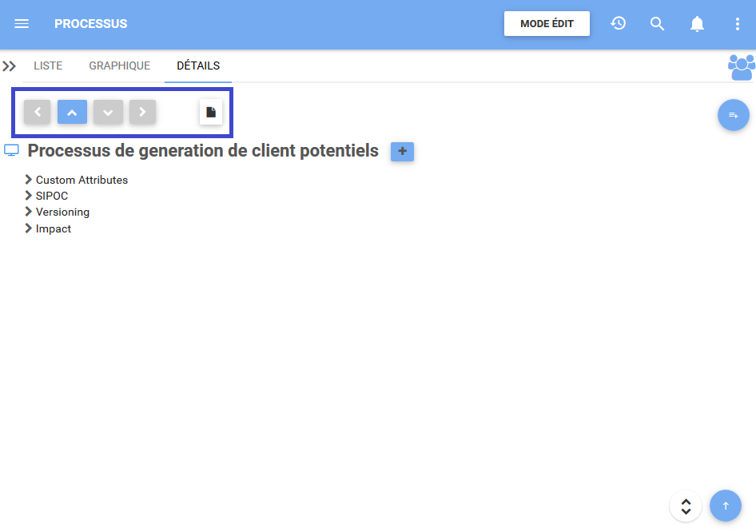Image resolution: width=756 pixels, height=532 pixels.
Task: Navigate down with down arrow button
Action: pos(108,113)
